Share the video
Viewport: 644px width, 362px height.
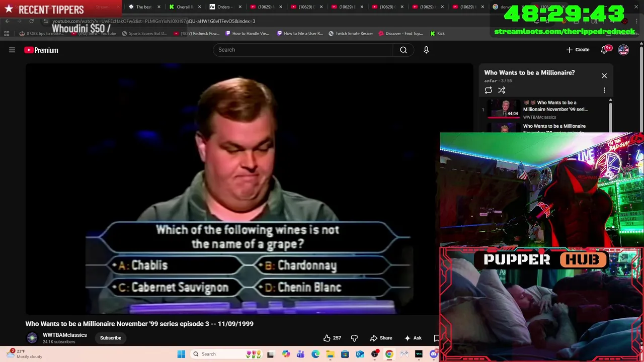point(381,338)
